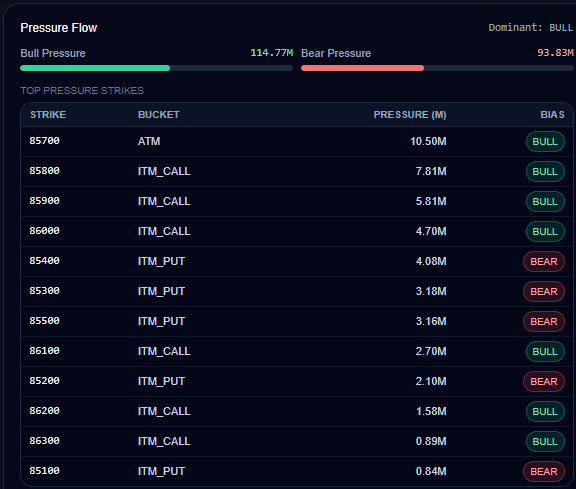Click the BUCKET column header

coord(159,115)
